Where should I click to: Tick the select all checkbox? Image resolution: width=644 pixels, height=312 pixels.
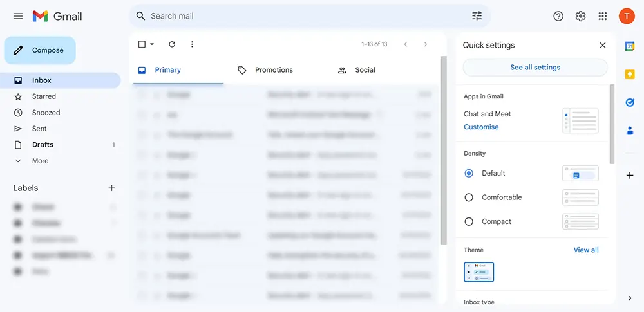point(142,44)
